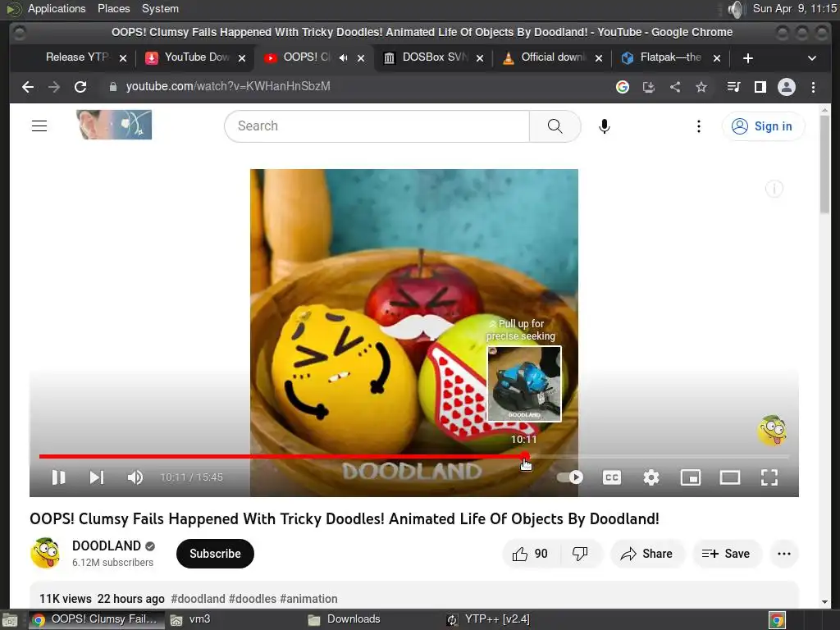Switch to Downloads taskbar window
This screenshot has height=630, width=840.
coord(344,619)
